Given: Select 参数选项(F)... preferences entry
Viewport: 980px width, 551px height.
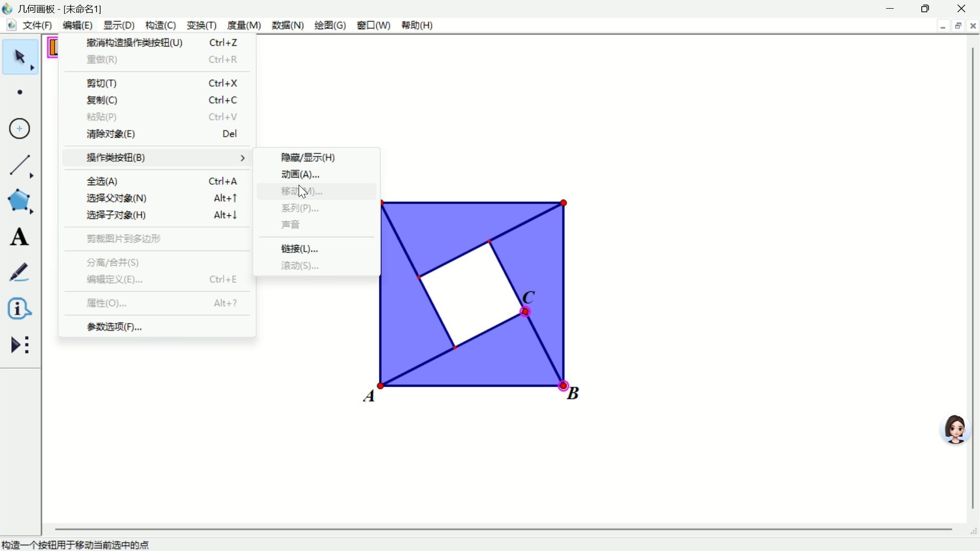Looking at the screenshot, I should tap(114, 327).
